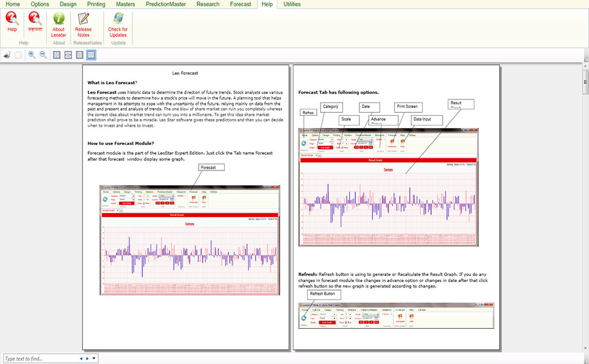Open Release Notes from the ribbon
589x364 pixels.
coord(83,22)
